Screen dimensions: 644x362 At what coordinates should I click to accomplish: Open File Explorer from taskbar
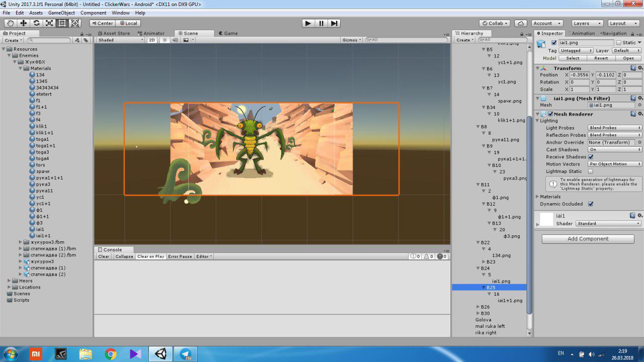[x=86, y=354]
